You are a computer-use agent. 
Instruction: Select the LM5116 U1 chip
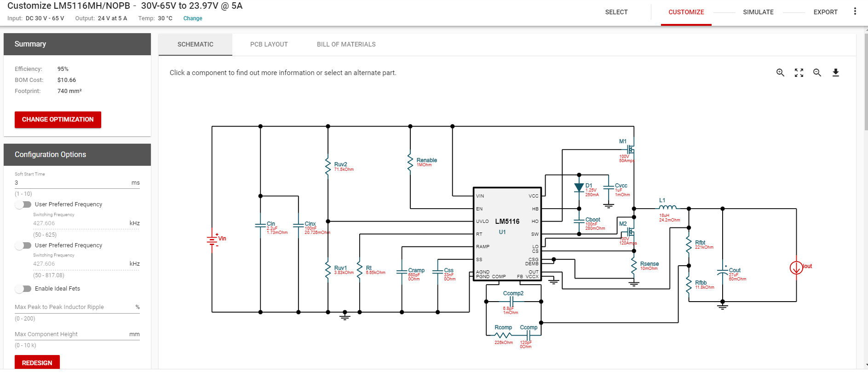click(x=507, y=234)
